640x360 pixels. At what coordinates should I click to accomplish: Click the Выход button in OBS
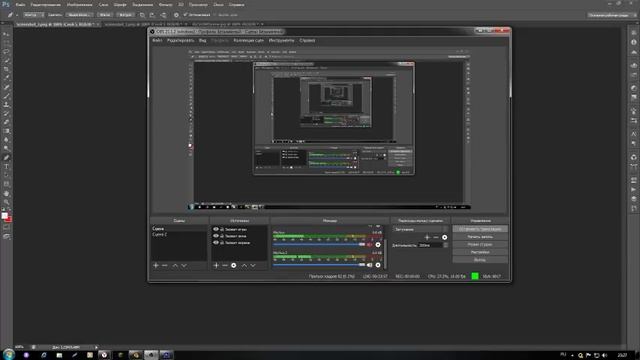(x=480, y=260)
